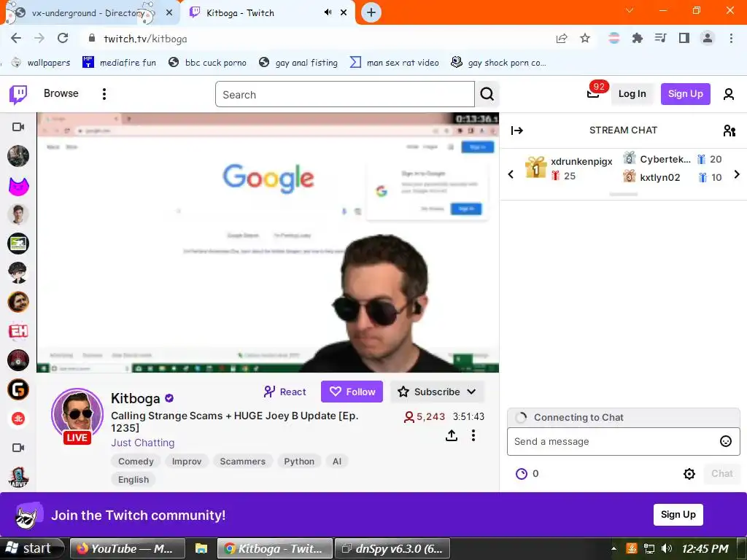This screenshot has width=747, height=560.
Task: Open the Browse page
Action: click(61, 93)
